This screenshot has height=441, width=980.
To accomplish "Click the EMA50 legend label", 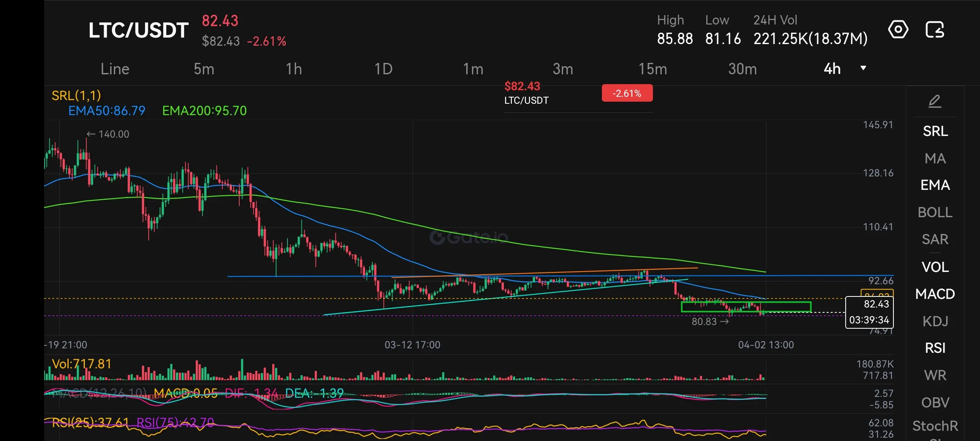I will (107, 111).
